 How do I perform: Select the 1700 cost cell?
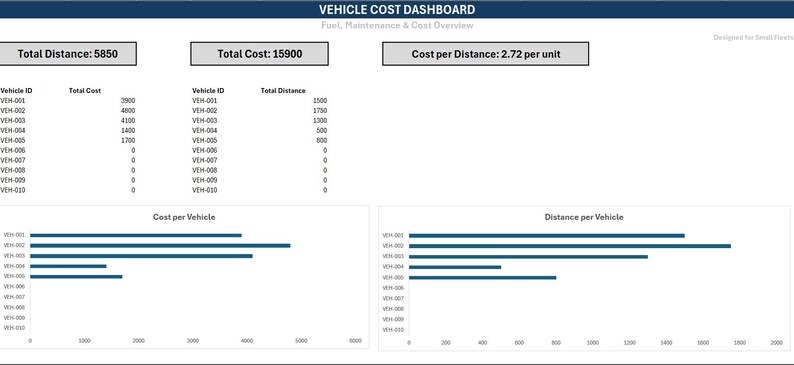[x=128, y=140]
